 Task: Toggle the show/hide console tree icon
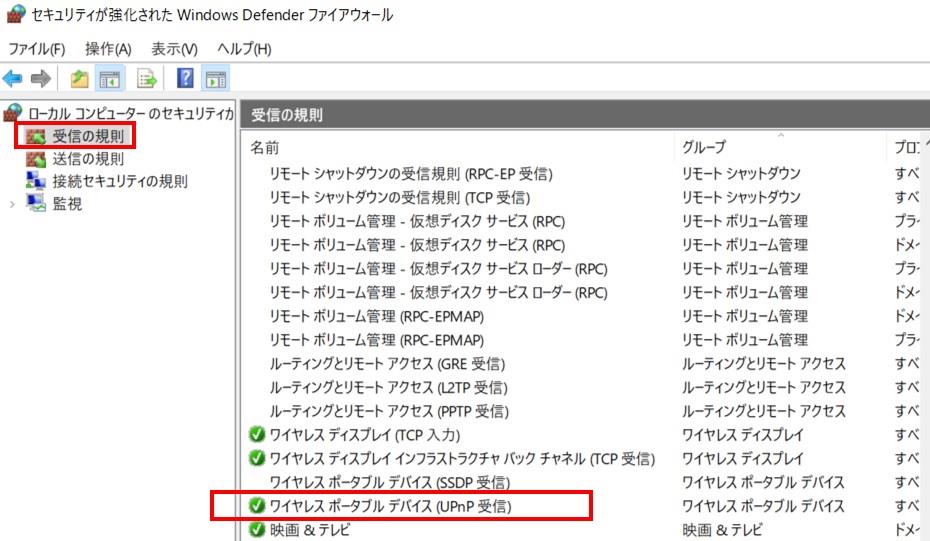pos(109,78)
